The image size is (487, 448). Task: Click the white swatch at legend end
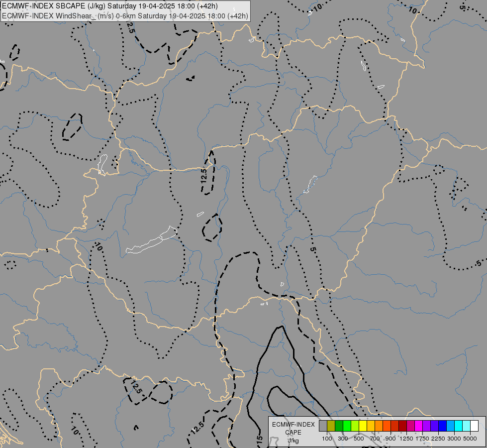[x=474, y=426]
